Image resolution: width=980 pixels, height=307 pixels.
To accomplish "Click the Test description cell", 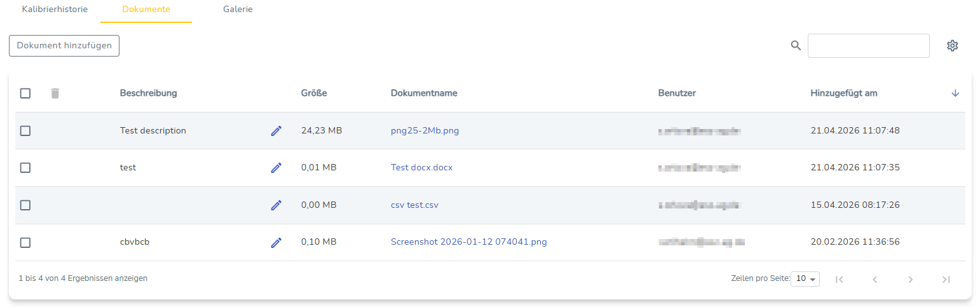I will click(x=153, y=131).
